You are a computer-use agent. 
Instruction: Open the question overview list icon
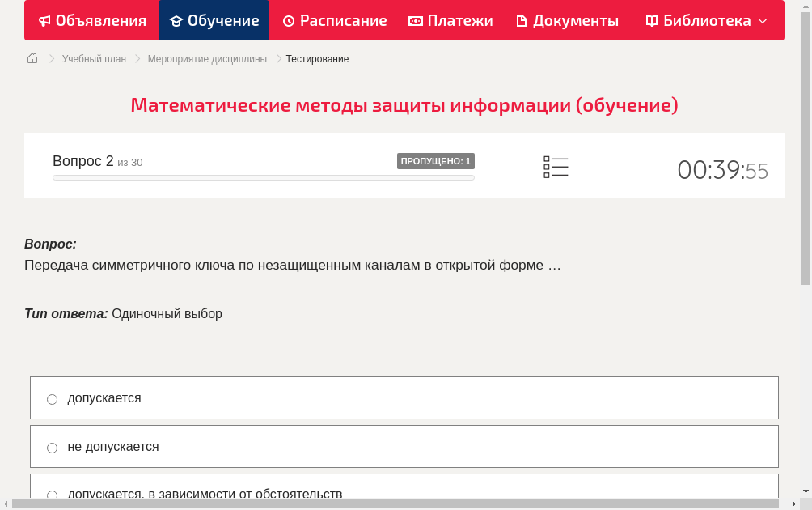[x=556, y=166]
